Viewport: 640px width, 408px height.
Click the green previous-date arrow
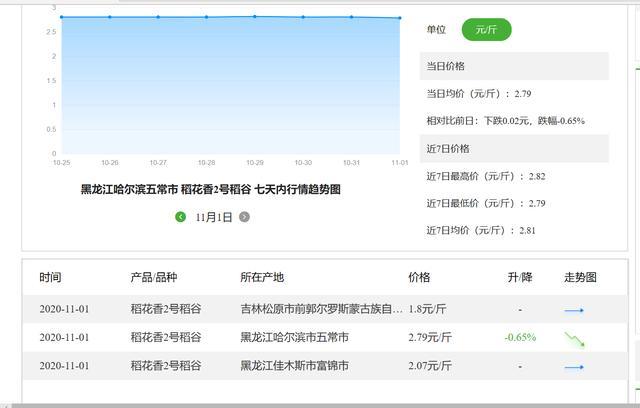[x=181, y=216]
